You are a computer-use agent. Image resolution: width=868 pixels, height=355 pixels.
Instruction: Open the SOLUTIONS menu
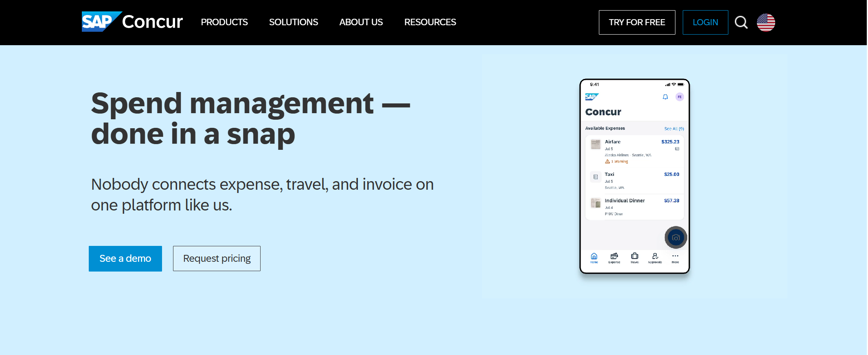tap(294, 22)
